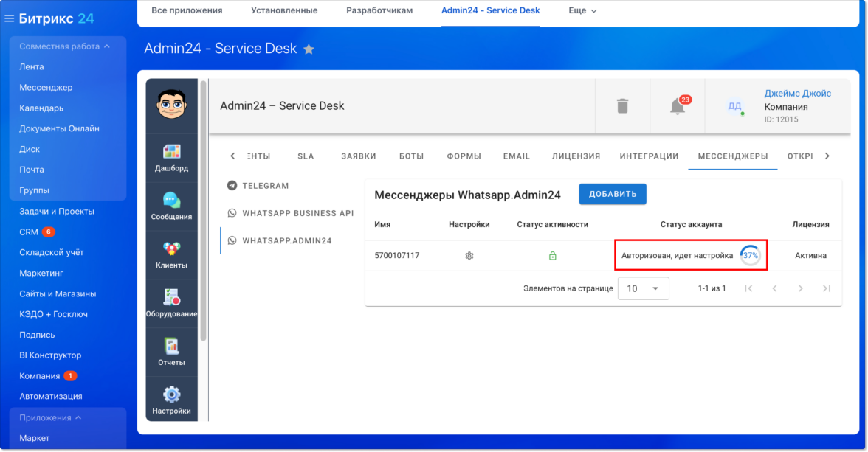The width and height of the screenshot is (868, 452).
Task: Click the 37% setup progress indicator
Action: pyautogui.click(x=751, y=255)
